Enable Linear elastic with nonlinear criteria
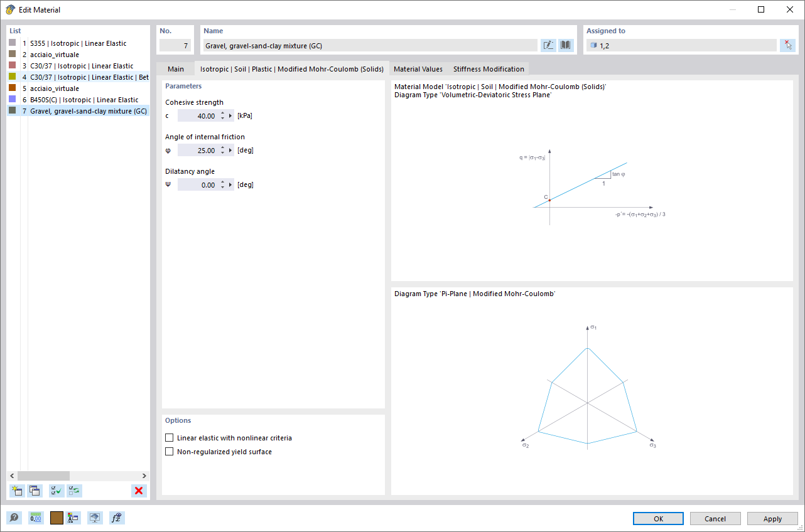Image resolution: width=805 pixels, height=532 pixels. pyautogui.click(x=170, y=437)
